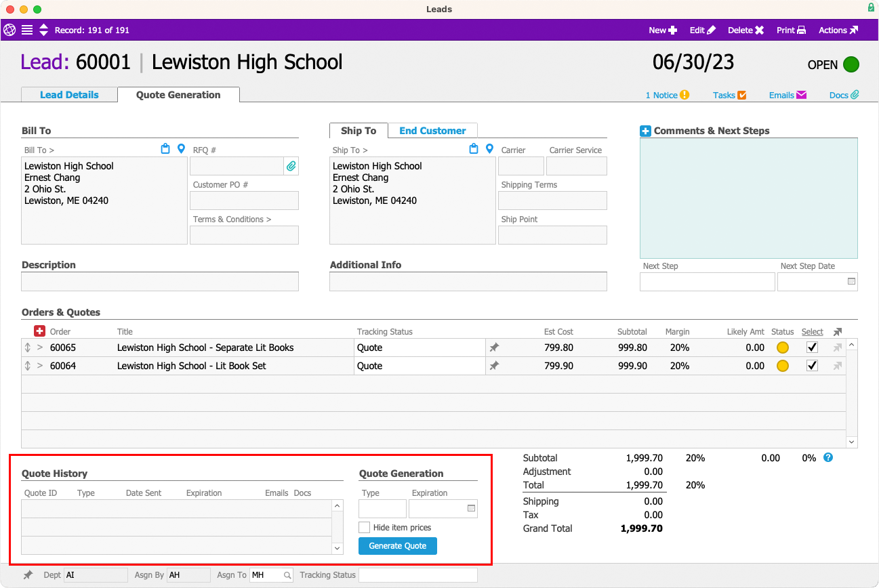Click the Description input field

160,282
